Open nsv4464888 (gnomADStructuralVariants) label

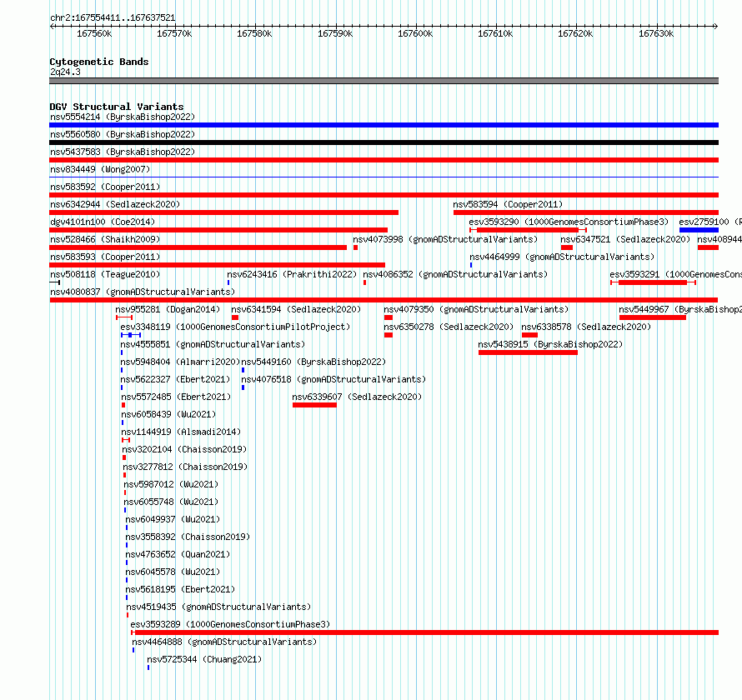(x=224, y=642)
